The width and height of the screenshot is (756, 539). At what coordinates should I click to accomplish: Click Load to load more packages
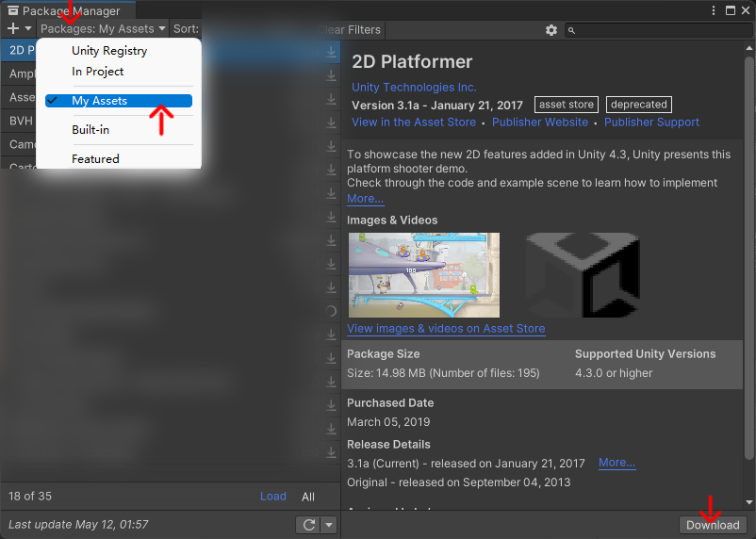pyautogui.click(x=272, y=497)
